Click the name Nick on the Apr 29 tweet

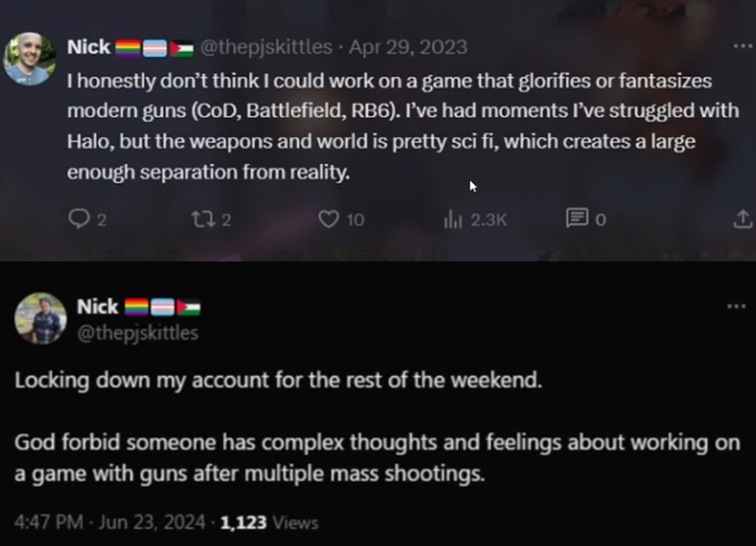click(x=89, y=46)
